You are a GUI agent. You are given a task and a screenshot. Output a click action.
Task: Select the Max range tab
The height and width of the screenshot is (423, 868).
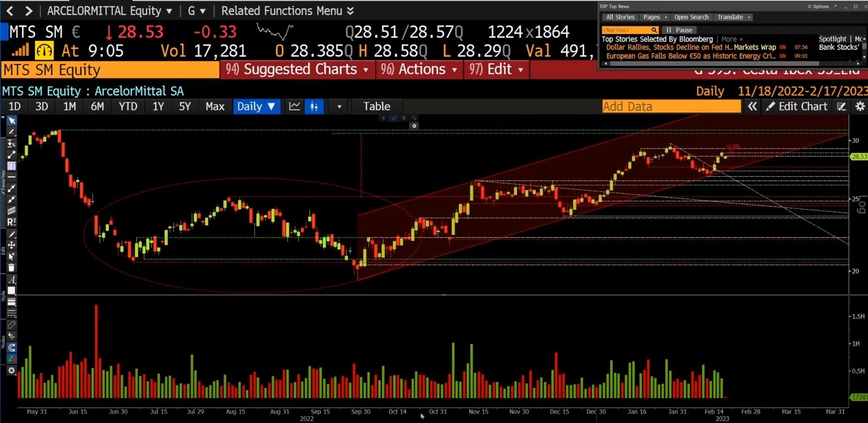point(215,106)
